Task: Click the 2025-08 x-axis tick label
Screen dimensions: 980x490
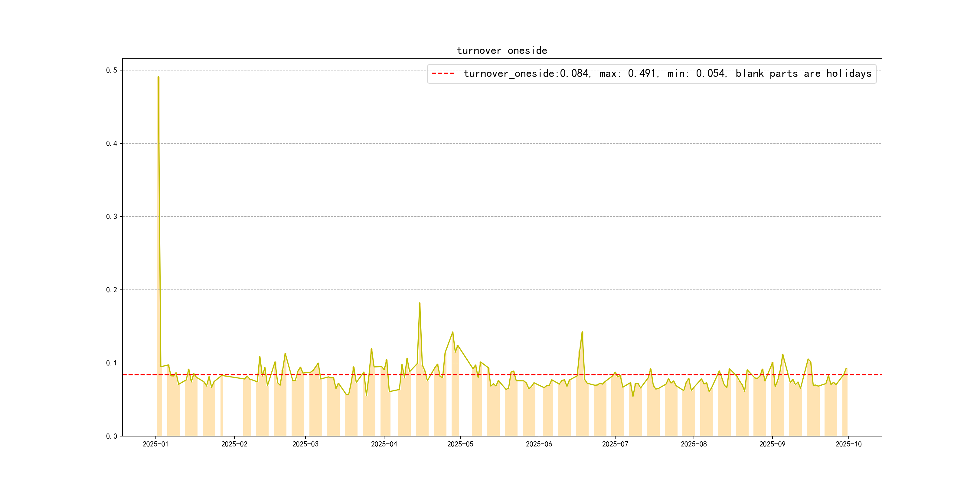Action: coord(694,444)
